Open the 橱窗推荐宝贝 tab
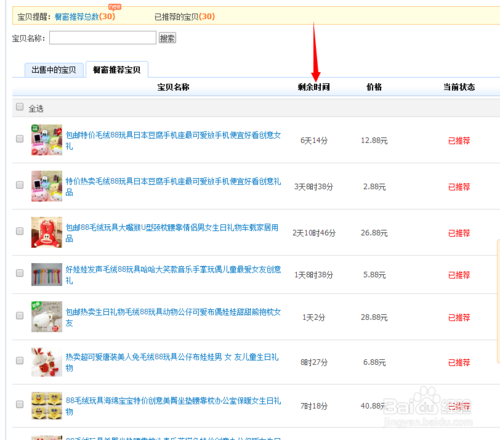Viewport: 500px width, 440px height. [117, 70]
